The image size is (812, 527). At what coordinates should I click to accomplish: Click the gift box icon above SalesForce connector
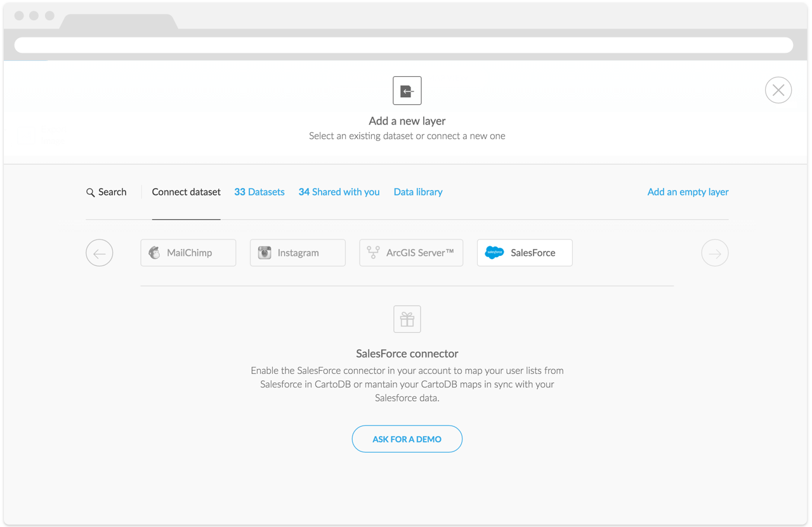(x=407, y=319)
